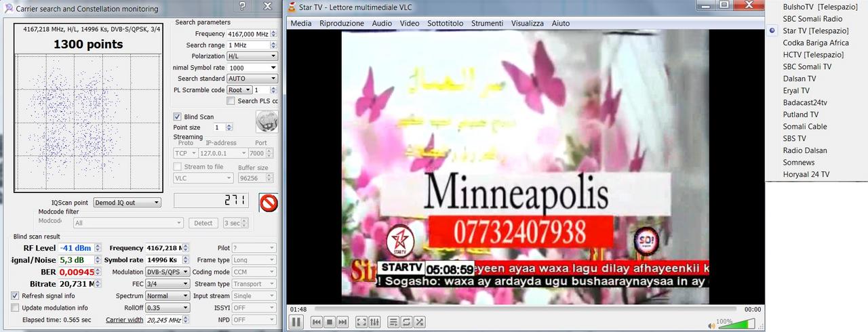Adjust the VLC volume slider

pyautogui.click(x=737, y=324)
